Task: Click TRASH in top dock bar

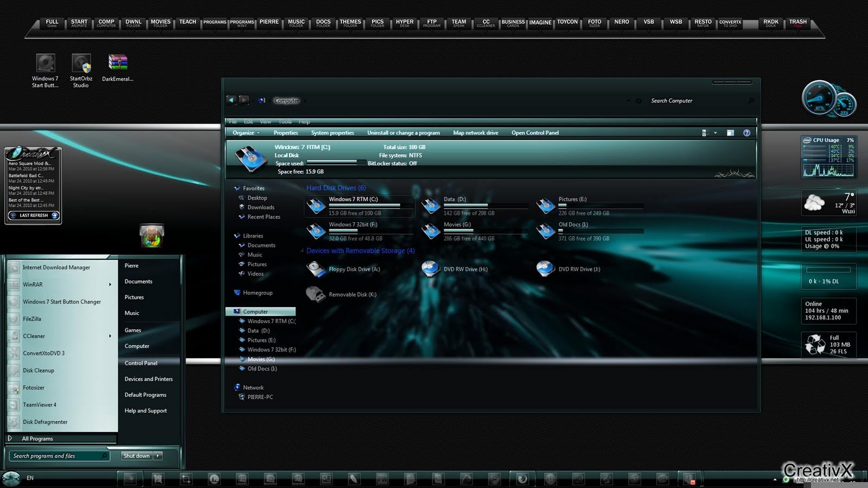Action: tap(797, 23)
